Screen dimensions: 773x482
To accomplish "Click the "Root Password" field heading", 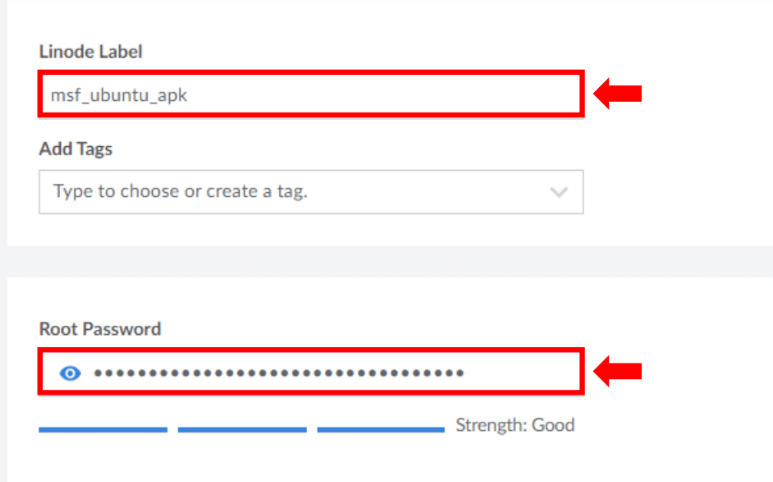I will coord(100,328).
